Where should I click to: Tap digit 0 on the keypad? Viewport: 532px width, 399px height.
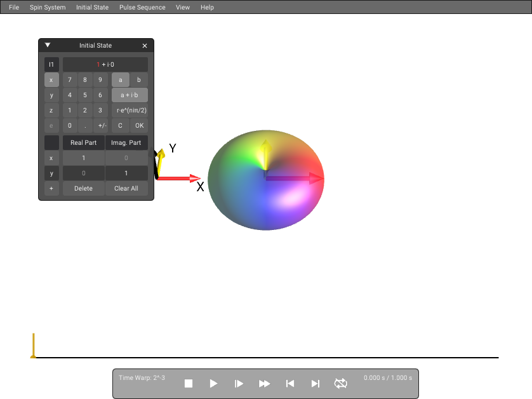click(70, 126)
